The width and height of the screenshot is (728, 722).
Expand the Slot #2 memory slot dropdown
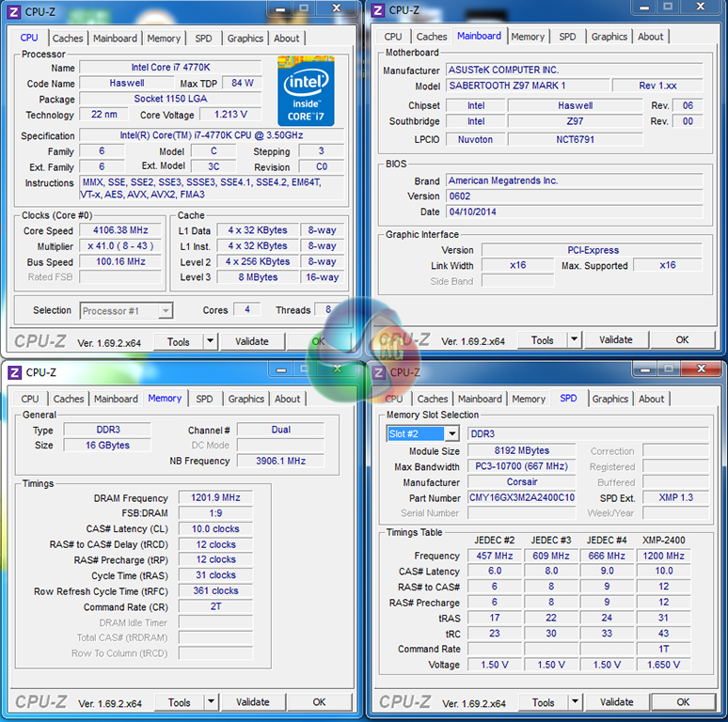point(451,433)
